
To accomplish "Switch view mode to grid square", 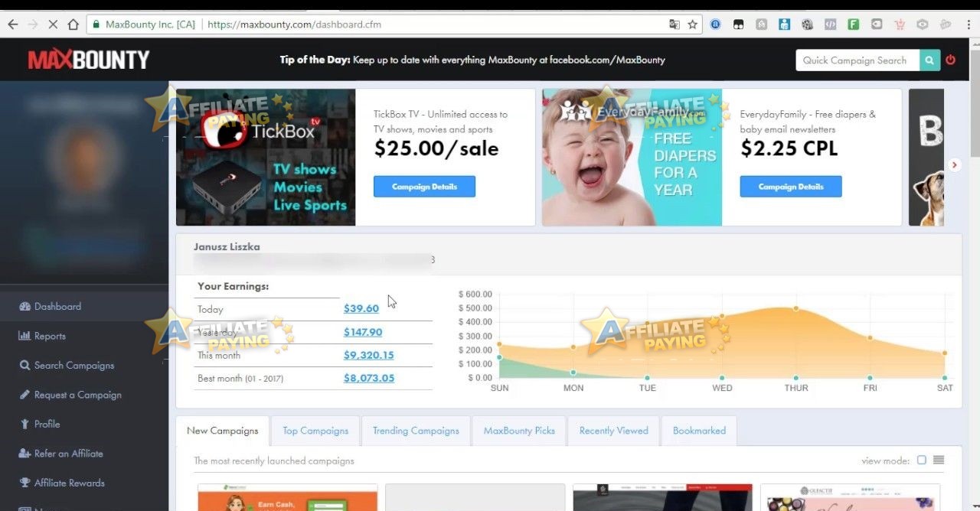I will 922,460.
